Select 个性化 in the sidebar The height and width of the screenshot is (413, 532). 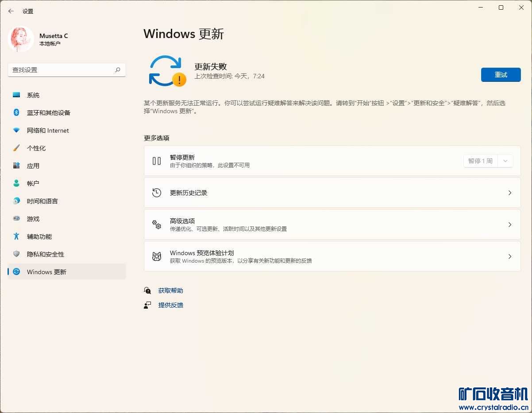(67, 148)
